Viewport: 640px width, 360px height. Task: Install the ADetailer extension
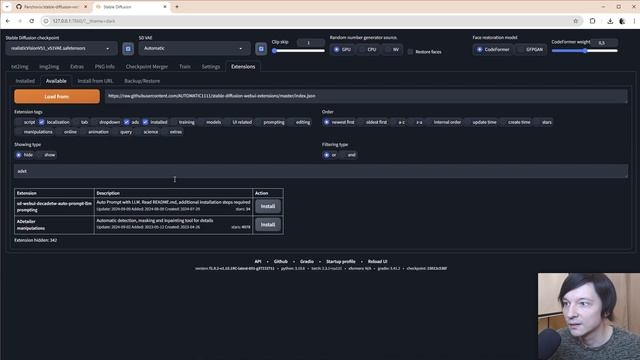click(268, 224)
